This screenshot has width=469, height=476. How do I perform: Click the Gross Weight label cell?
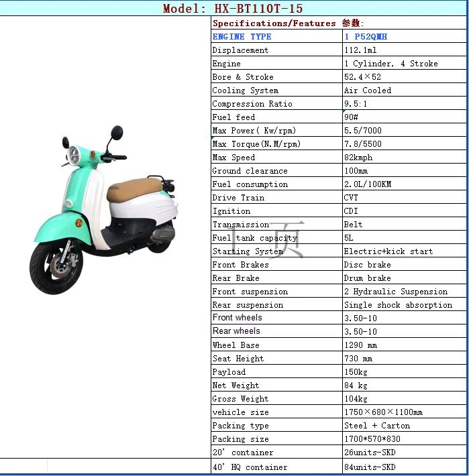pyautogui.click(x=276, y=399)
